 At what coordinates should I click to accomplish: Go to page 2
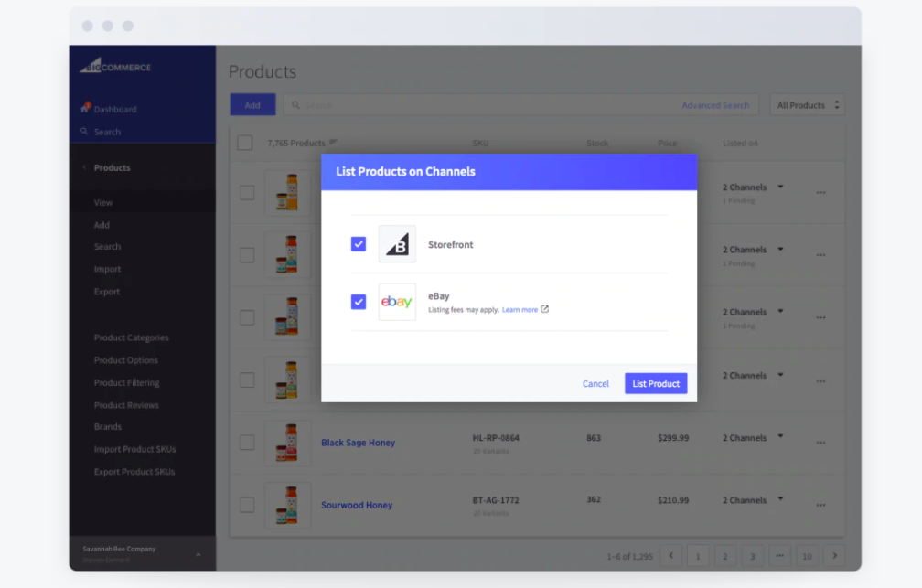725,556
